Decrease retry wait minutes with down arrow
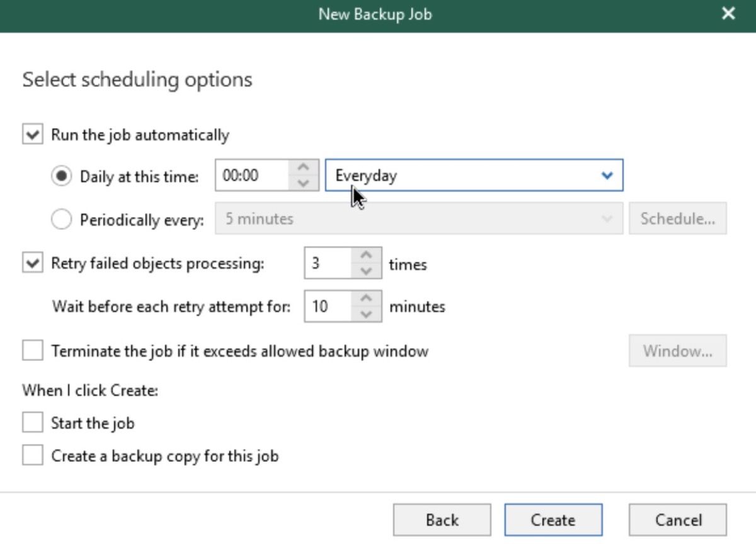756x544 pixels. click(x=366, y=314)
